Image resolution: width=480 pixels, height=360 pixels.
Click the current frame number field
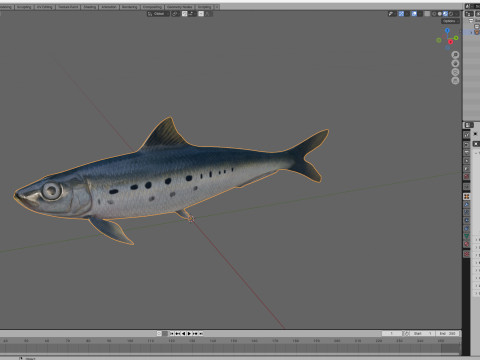click(392, 333)
